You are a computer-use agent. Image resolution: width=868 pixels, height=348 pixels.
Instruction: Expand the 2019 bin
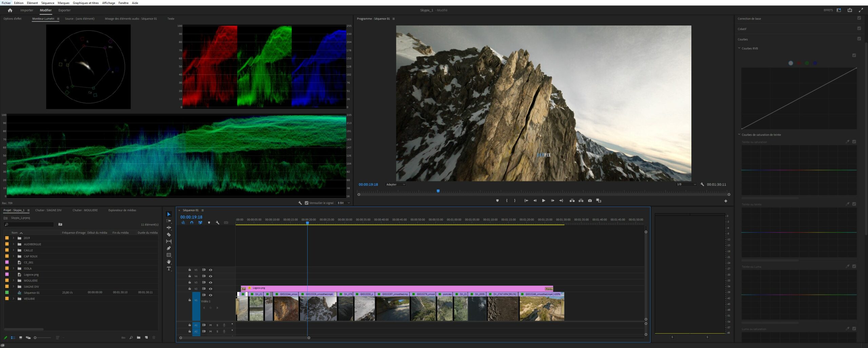14,238
